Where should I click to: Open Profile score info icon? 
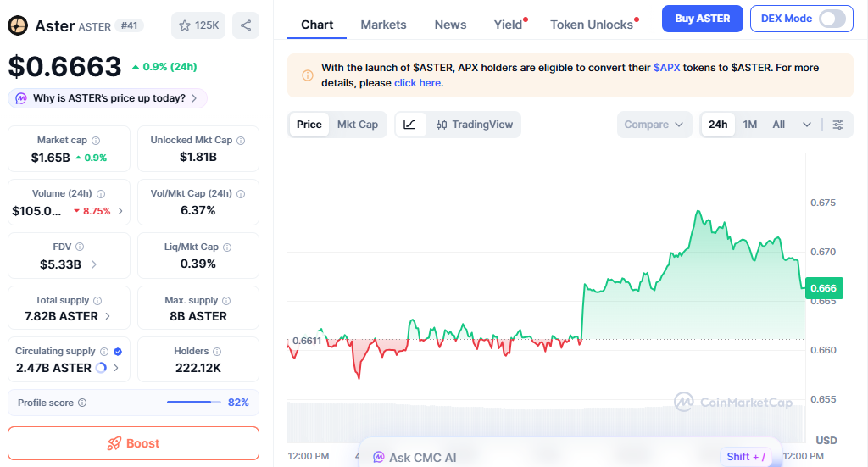[x=82, y=403]
